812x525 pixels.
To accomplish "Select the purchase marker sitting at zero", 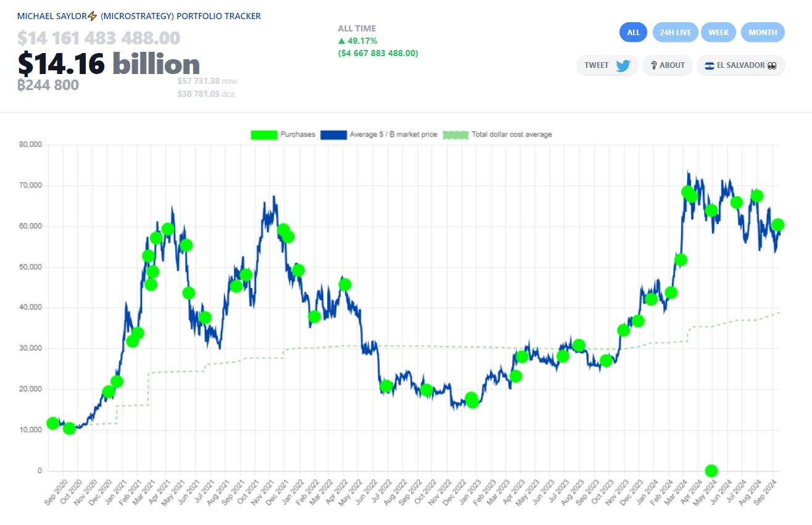I will [711, 471].
